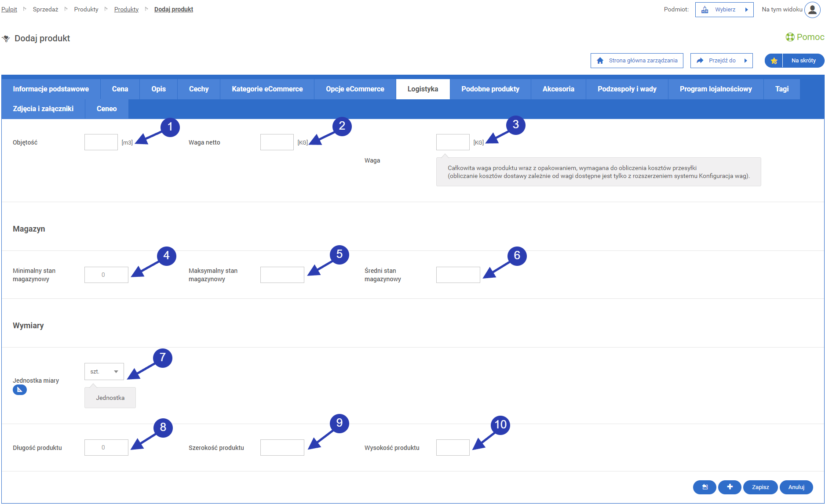Open Strona główna zarządzania
This screenshot has height=504, width=825.
[637, 61]
